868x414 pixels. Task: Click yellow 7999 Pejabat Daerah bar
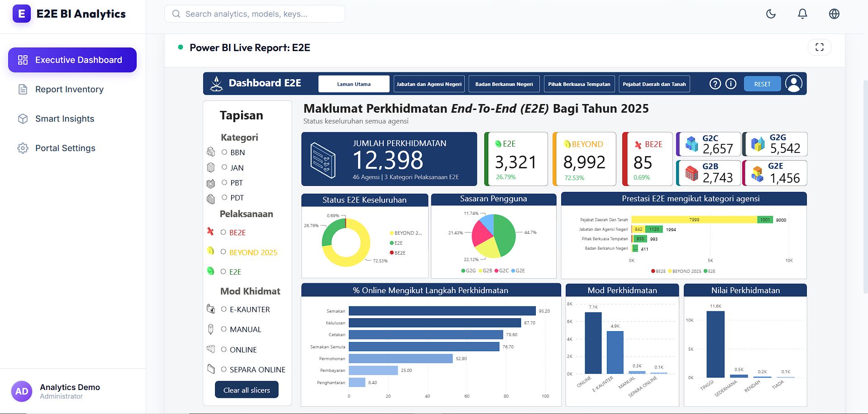pos(694,219)
